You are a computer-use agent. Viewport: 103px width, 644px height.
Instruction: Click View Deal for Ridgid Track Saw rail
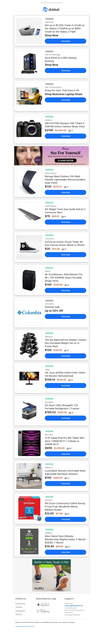point(65,222)
